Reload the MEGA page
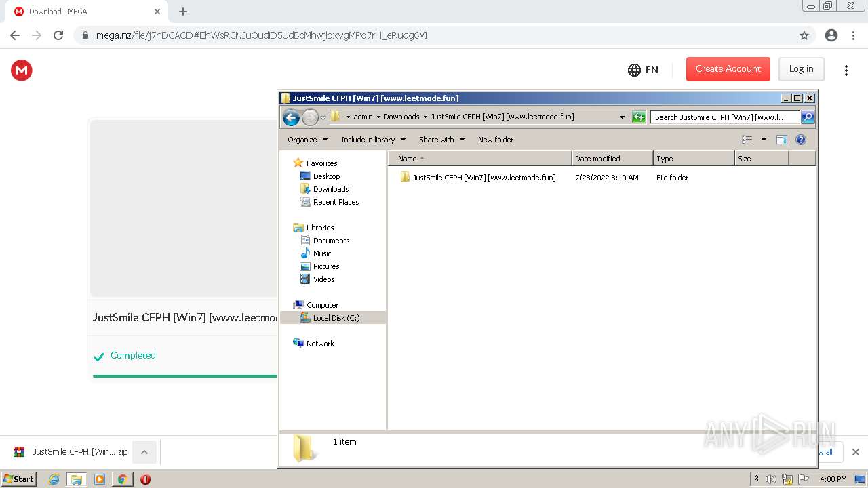 pos(58,35)
